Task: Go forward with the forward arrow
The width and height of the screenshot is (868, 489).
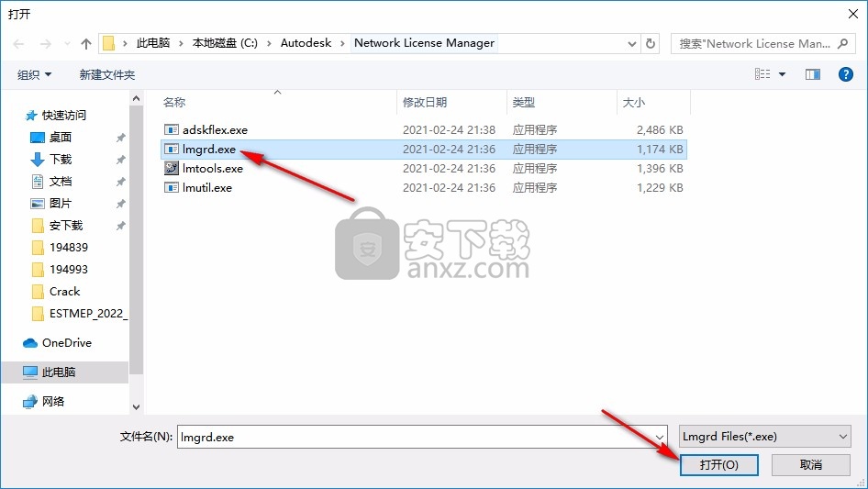Action: click(45, 44)
